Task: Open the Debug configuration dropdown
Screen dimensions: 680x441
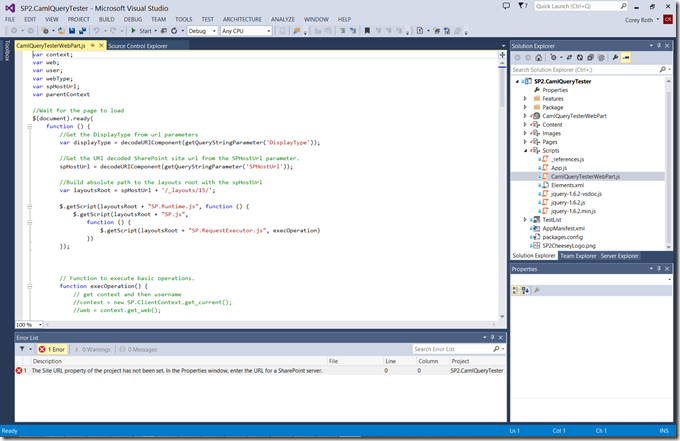Action: [x=202, y=31]
